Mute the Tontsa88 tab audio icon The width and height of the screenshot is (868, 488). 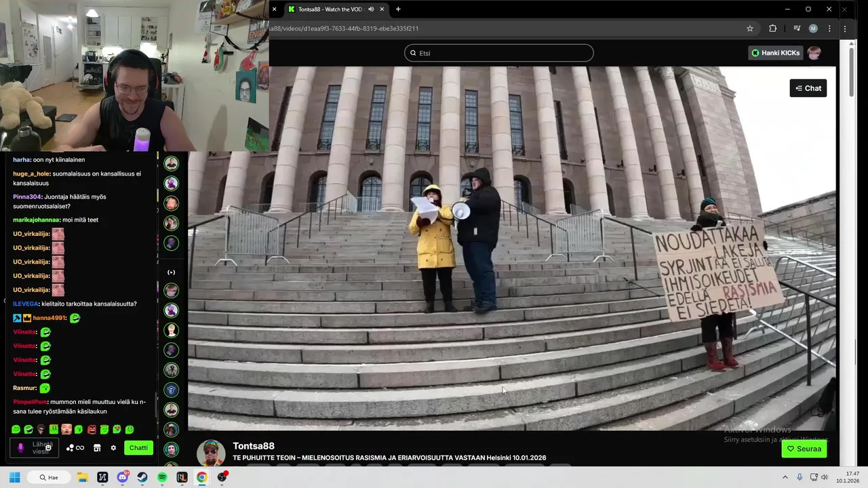(x=371, y=9)
